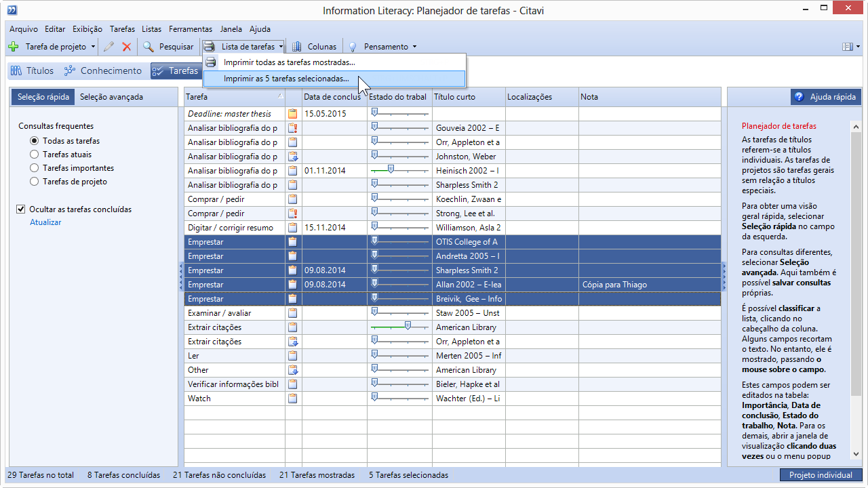Open the Colunas column chooser

314,47
